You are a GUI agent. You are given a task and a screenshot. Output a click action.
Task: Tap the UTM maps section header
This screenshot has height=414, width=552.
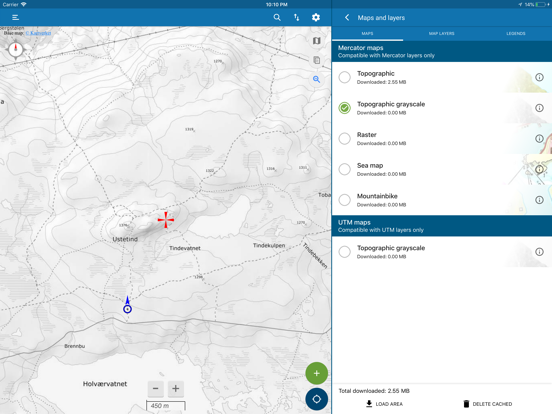click(442, 226)
